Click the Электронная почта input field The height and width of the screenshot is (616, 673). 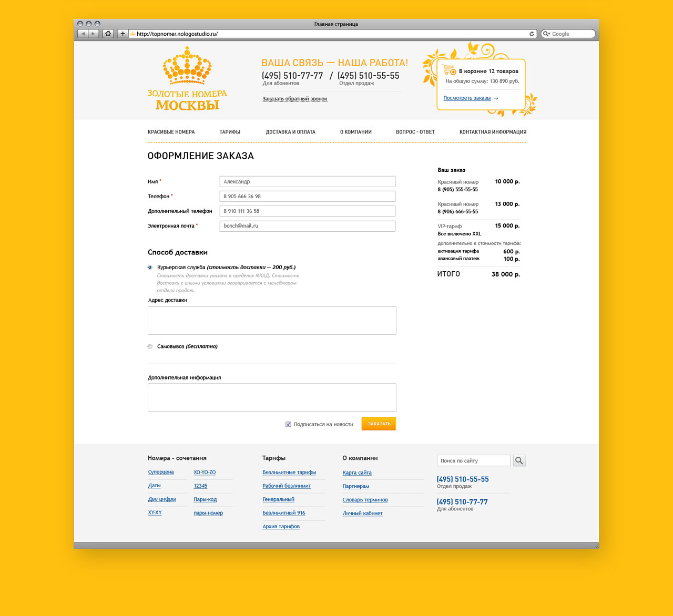[x=307, y=226]
